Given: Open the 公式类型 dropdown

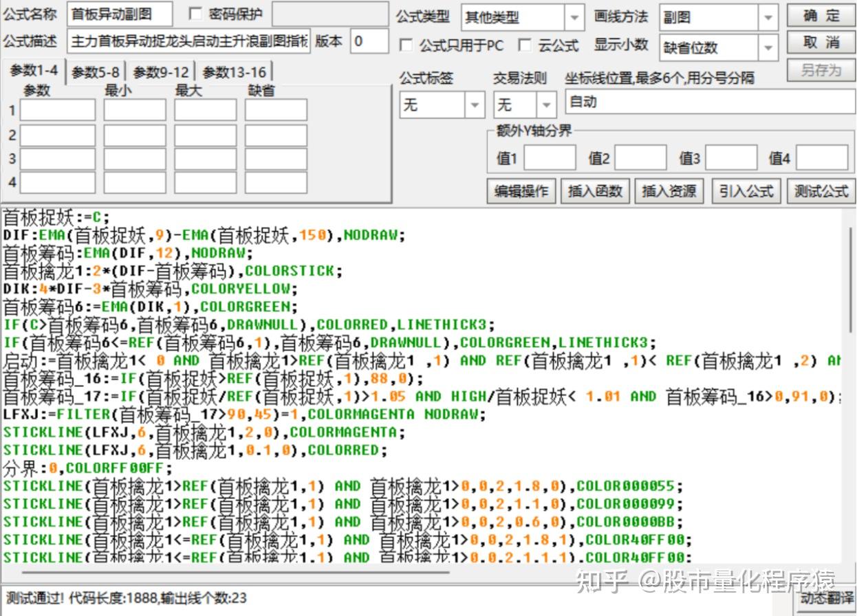Looking at the screenshot, I should coord(575,18).
